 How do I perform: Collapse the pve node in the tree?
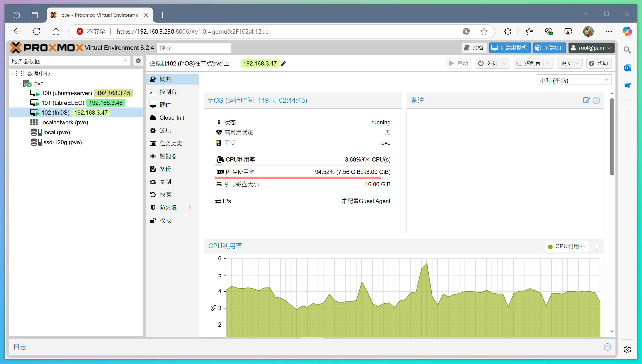(x=20, y=83)
